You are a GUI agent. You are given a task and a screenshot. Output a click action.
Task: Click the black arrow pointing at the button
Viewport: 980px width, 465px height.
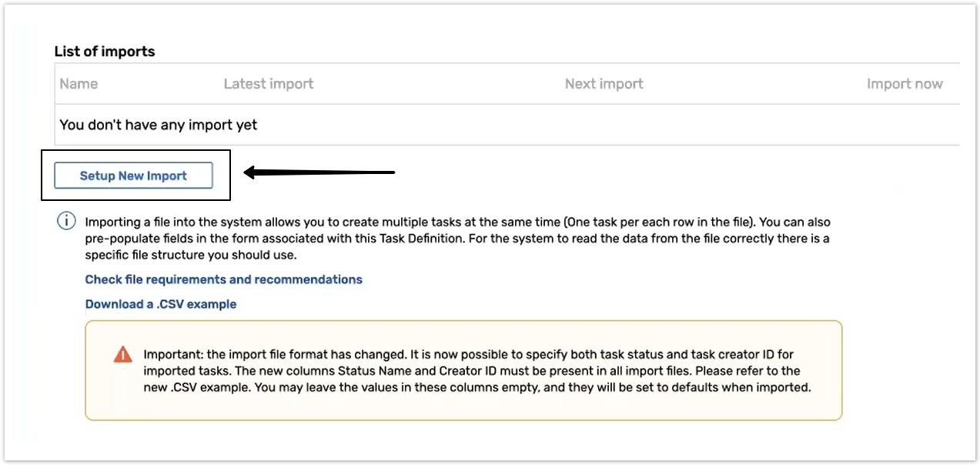[319, 172]
